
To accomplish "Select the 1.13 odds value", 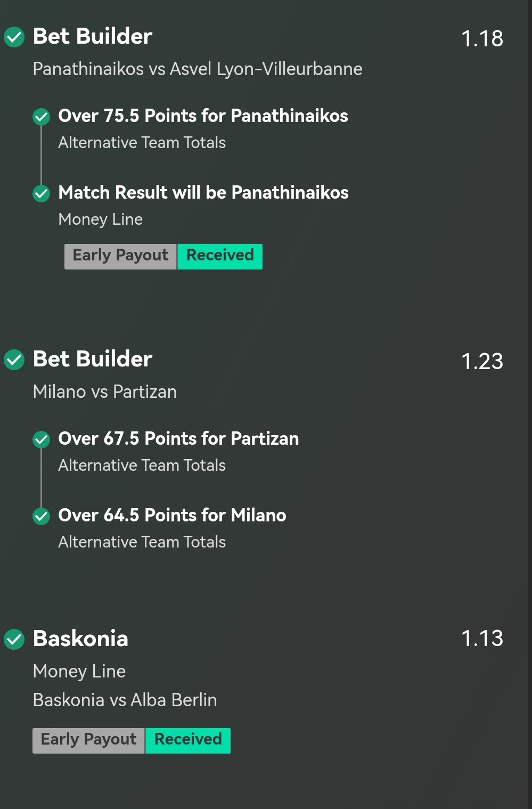I will [x=482, y=639].
